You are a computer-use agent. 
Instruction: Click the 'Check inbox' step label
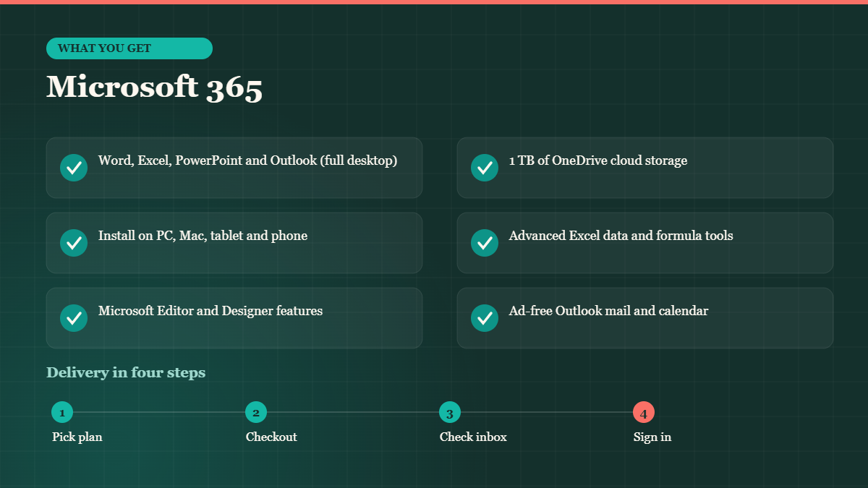pos(473,437)
